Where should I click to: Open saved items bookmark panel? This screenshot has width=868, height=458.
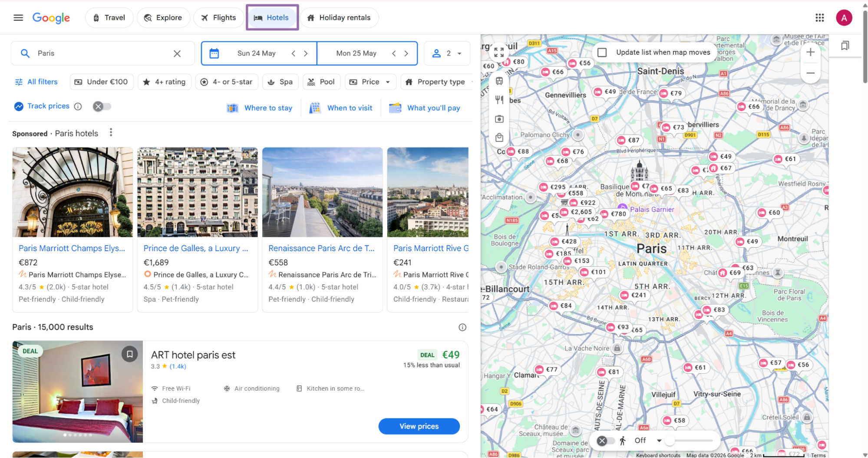coord(845,46)
